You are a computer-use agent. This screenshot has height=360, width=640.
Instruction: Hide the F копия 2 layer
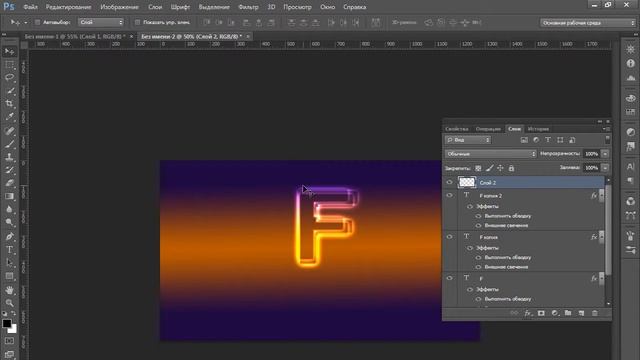click(x=449, y=196)
